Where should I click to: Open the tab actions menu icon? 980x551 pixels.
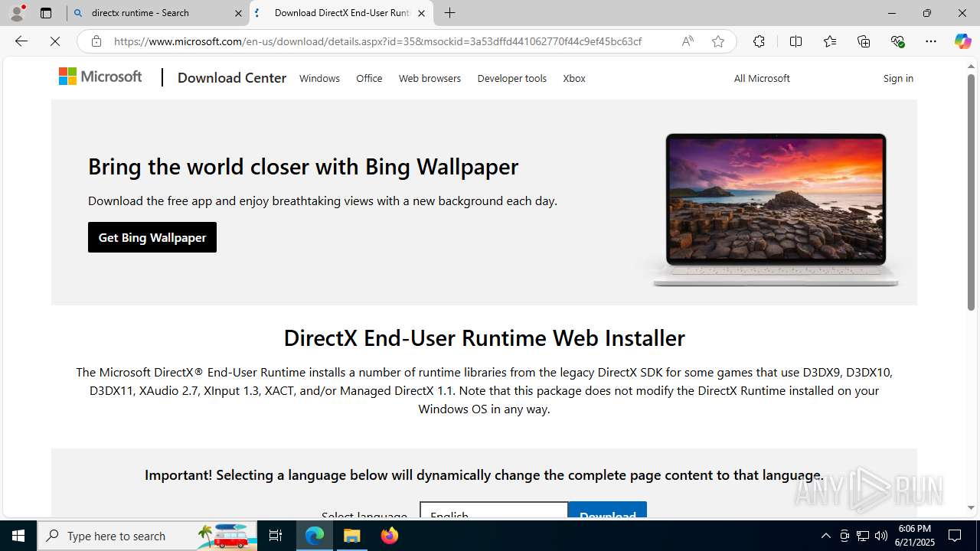pyautogui.click(x=46, y=13)
